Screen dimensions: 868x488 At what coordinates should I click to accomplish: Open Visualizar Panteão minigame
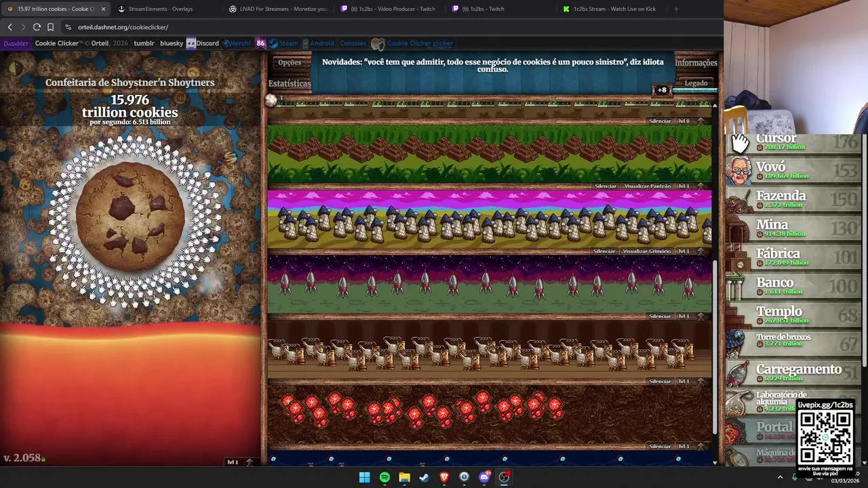pyautogui.click(x=648, y=186)
